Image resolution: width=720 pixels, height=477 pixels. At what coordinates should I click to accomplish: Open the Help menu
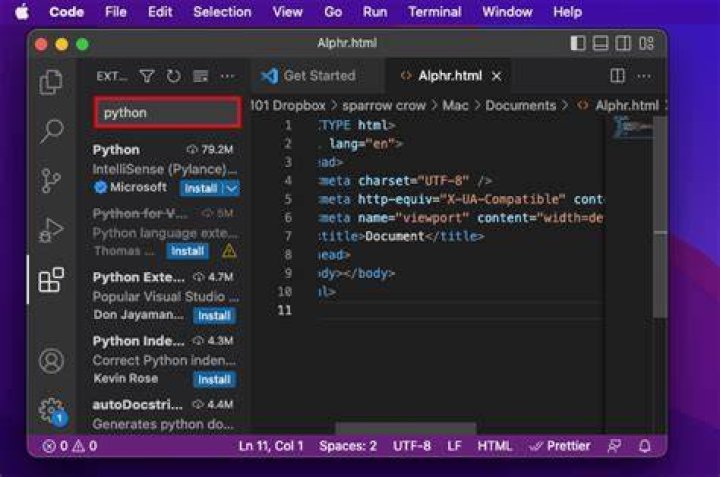[568, 11]
